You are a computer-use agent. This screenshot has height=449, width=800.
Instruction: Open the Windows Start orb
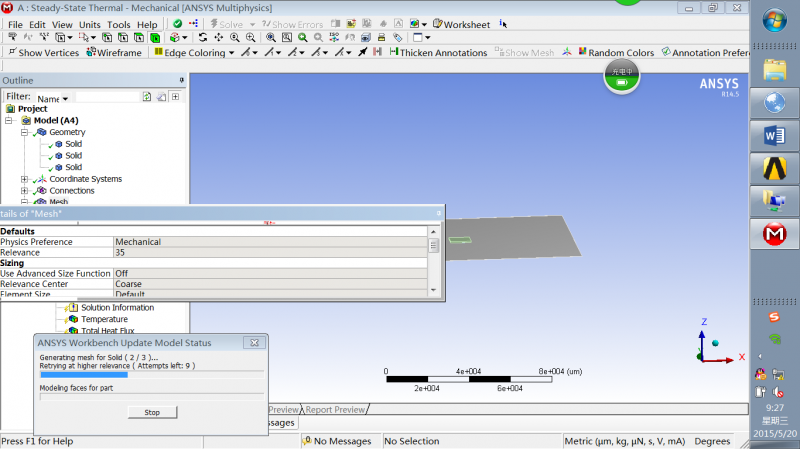[774, 21]
